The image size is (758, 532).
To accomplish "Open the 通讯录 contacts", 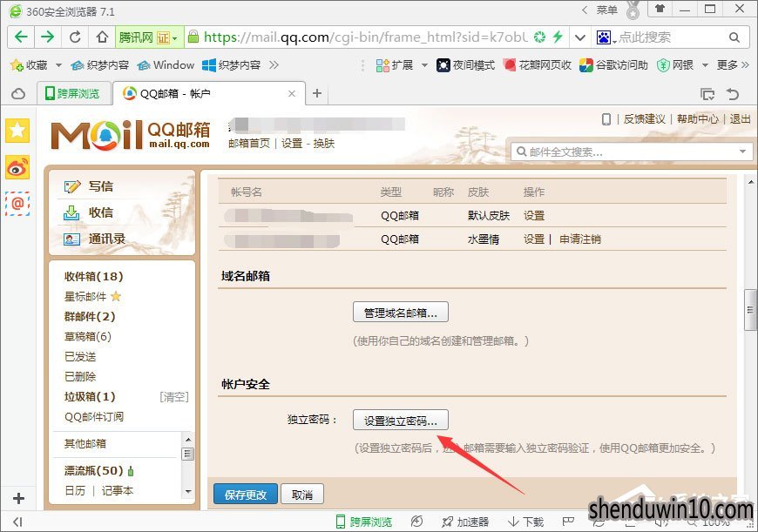I will pos(106,239).
